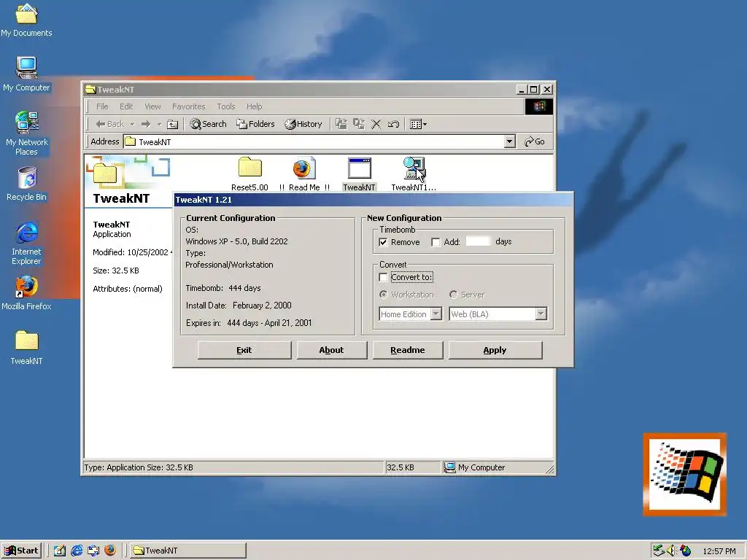This screenshot has width=747, height=560.
Task: Click the Readme button
Action: [407, 350]
